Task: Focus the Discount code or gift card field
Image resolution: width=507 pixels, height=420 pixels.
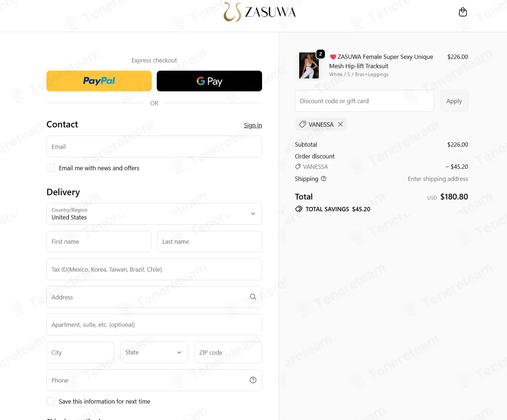Action: [x=364, y=101]
